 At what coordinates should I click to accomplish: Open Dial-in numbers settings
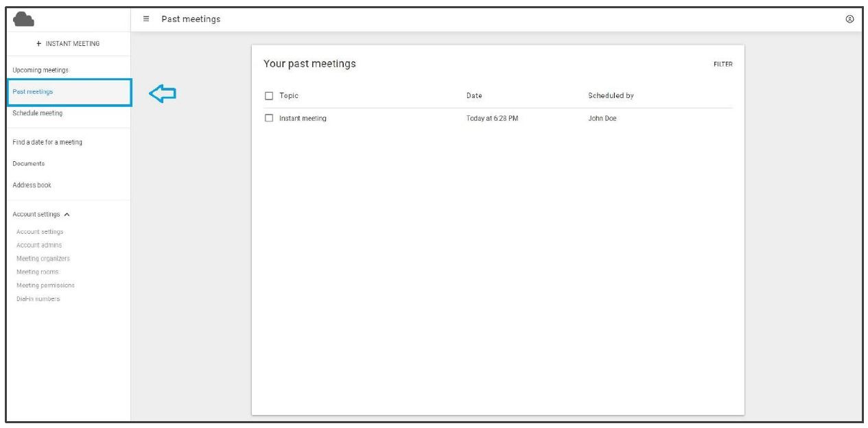(38, 299)
